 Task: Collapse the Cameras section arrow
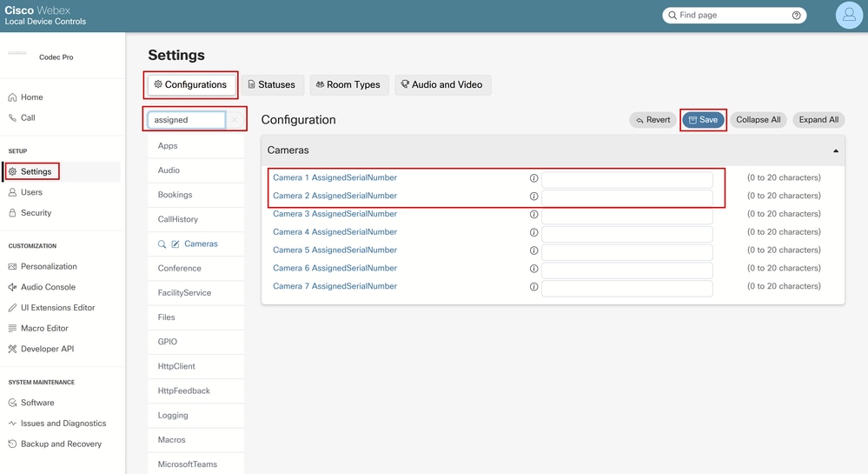pos(835,150)
